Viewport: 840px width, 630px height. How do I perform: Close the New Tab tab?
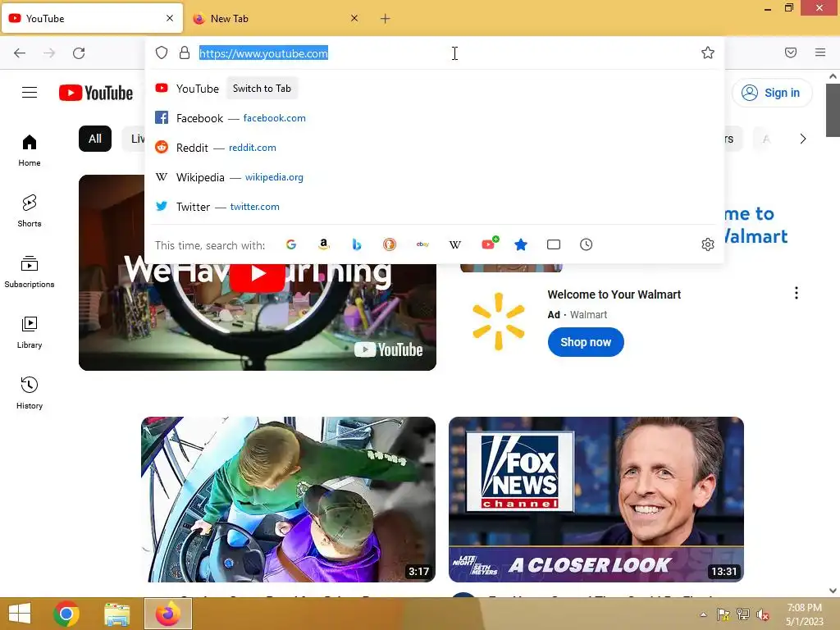point(354,18)
